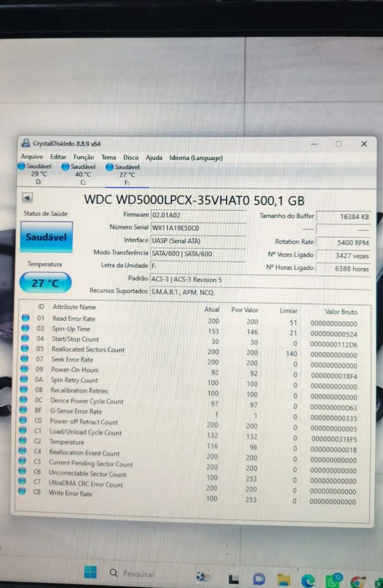Click status circle for Write Error Rate
The image size is (383, 588).
22,491
